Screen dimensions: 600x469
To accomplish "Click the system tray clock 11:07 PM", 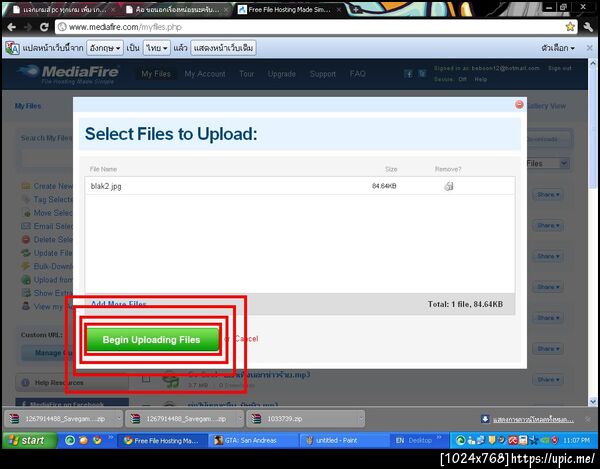I will pyautogui.click(x=576, y=440).
